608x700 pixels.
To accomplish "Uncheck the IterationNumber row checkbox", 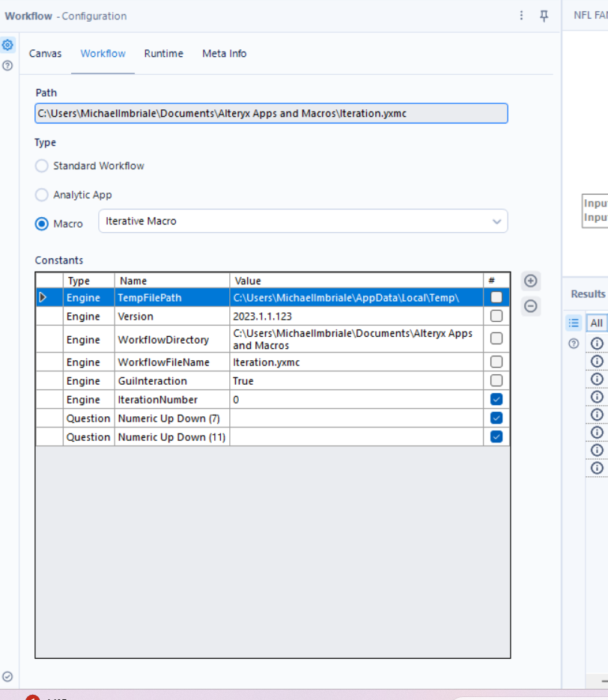I will [496, 399].
